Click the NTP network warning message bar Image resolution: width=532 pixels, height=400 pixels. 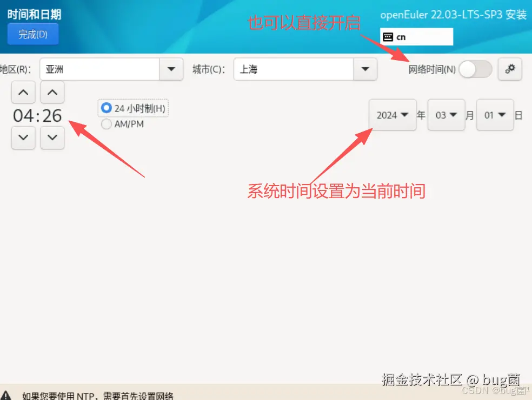coord(266,394)
